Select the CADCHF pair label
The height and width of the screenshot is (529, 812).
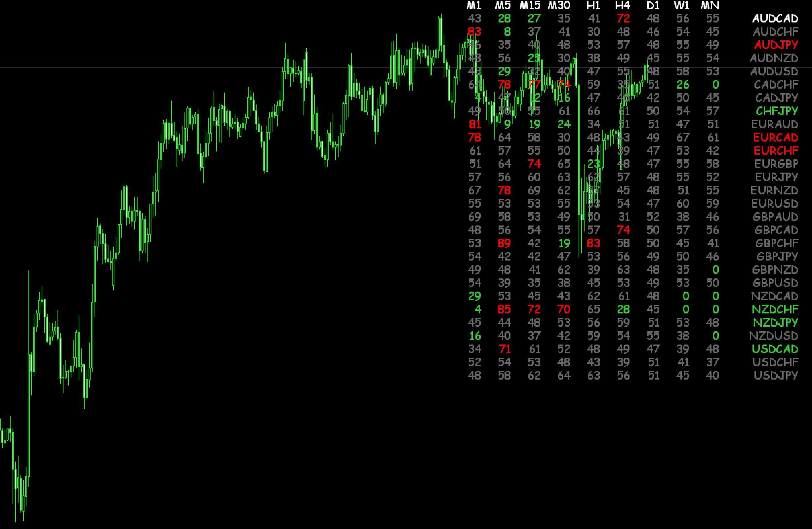click(x=776, y=85)
